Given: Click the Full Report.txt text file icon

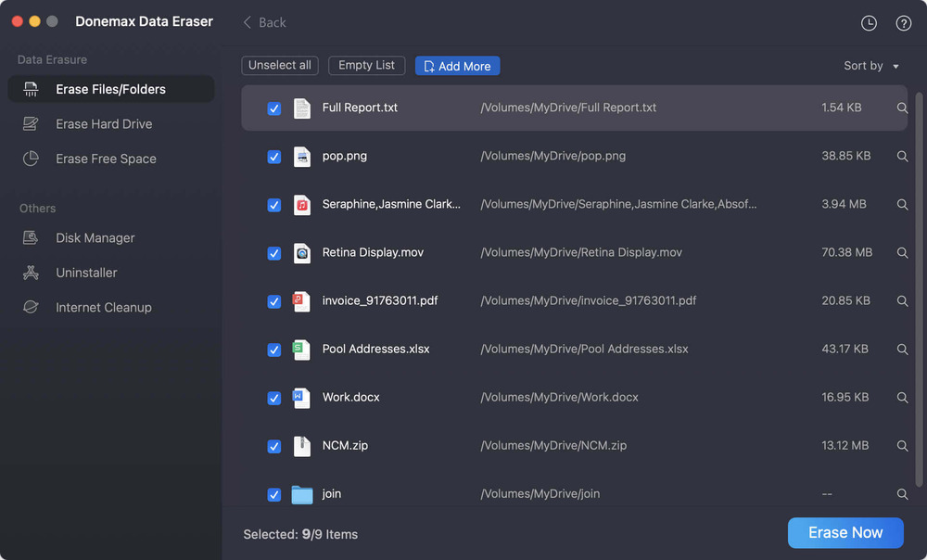Looking at the screenshot, I should pos(302,108).
